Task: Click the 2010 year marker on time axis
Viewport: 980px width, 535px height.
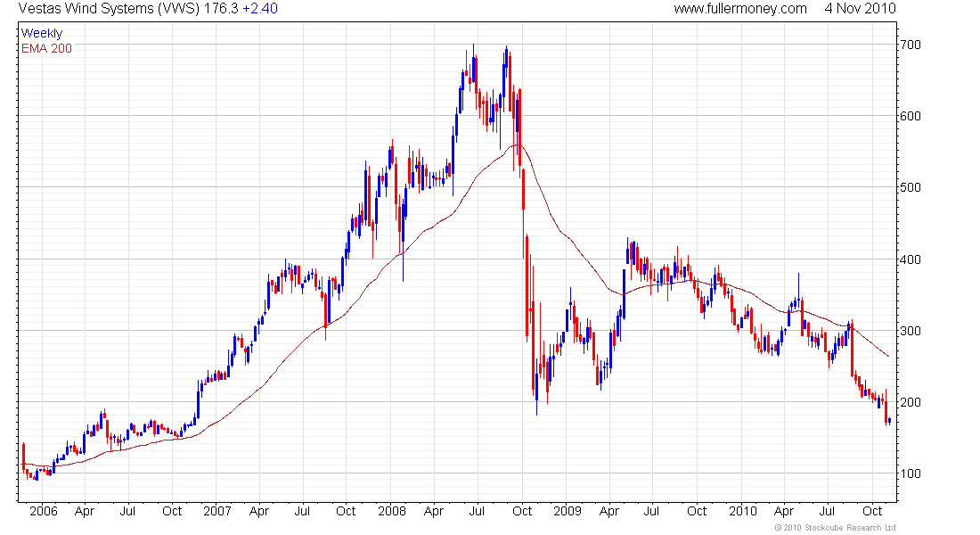Action: coord(742,511)
